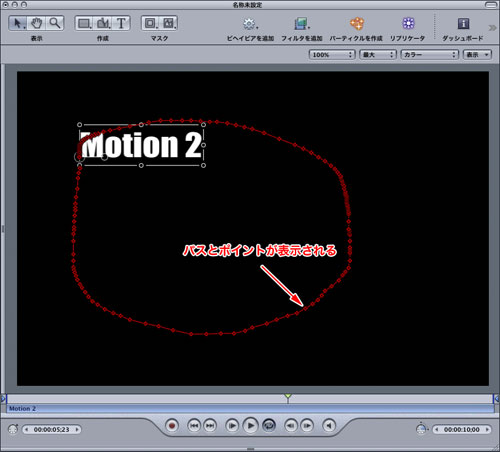Open the 100% zoom level dropdown

[332, 54]
